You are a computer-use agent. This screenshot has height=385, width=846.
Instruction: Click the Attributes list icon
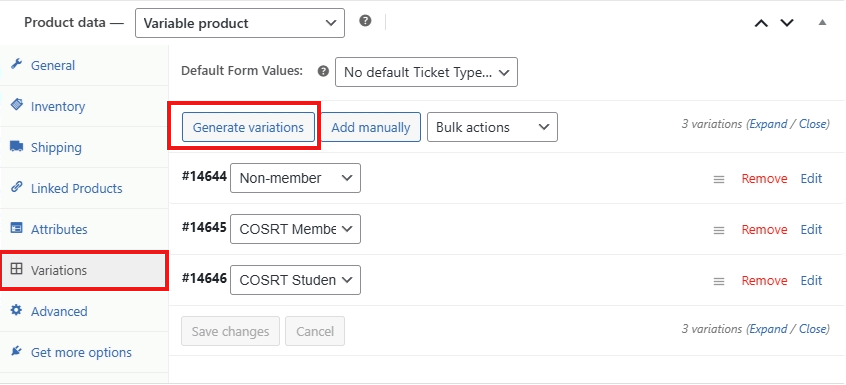click(x=17, y=228)
